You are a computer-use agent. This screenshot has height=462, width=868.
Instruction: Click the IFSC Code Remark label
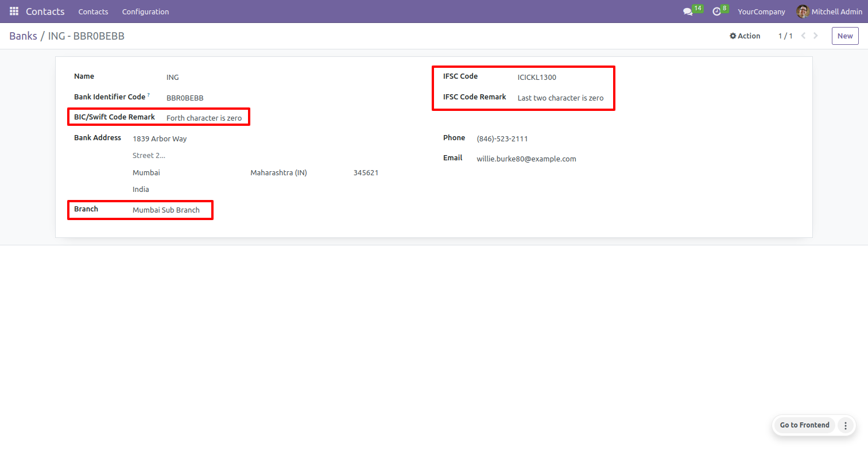[x=475, y=97]
